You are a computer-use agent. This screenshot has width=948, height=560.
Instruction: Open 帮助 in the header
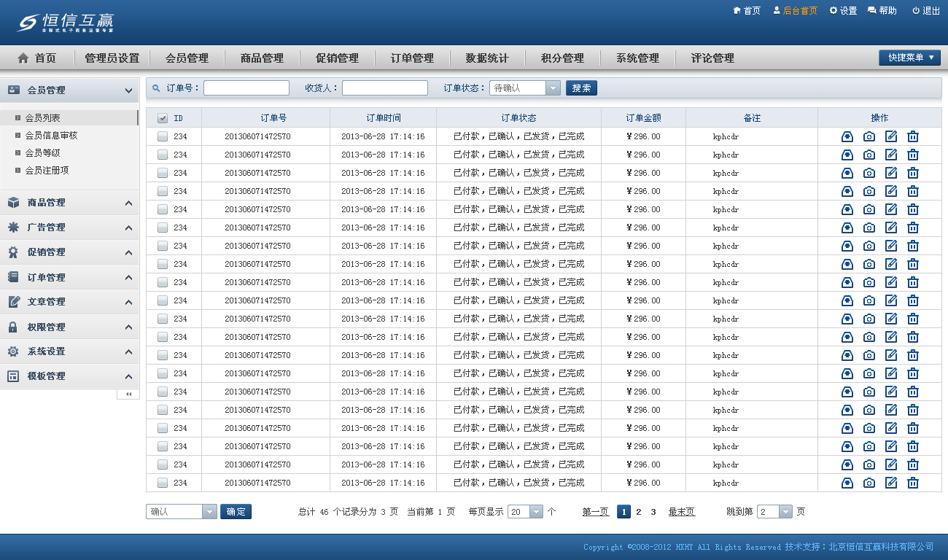click(x=887, y=11)
